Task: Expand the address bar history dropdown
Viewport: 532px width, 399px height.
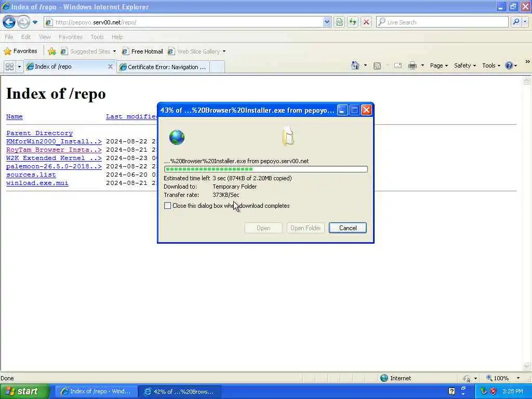Action: [x=327, y=22]
